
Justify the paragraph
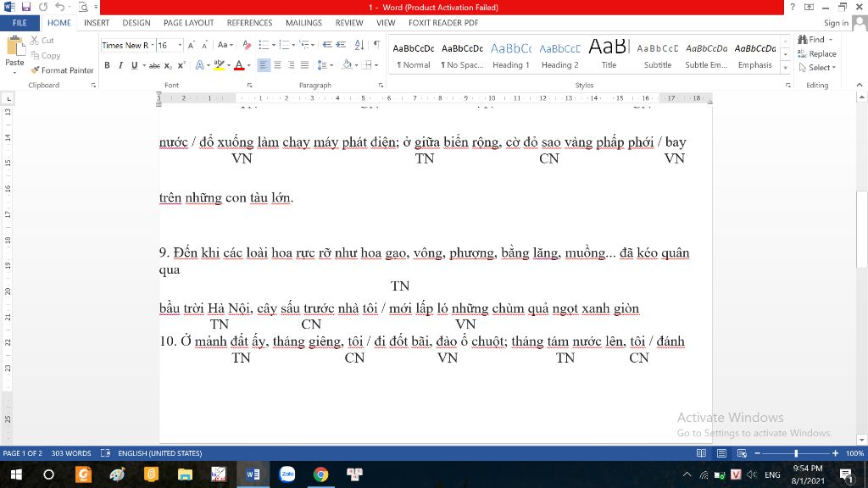click(x=304, y=65)
